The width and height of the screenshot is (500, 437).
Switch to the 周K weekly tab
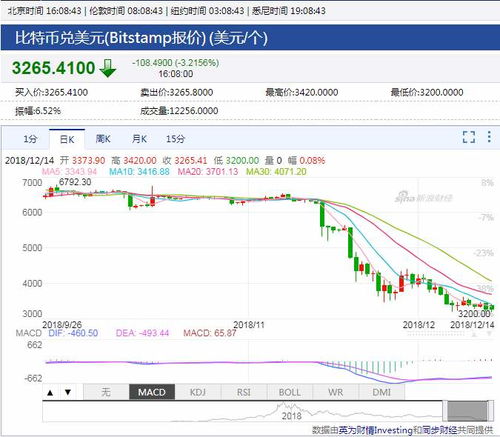click(103, 139)
